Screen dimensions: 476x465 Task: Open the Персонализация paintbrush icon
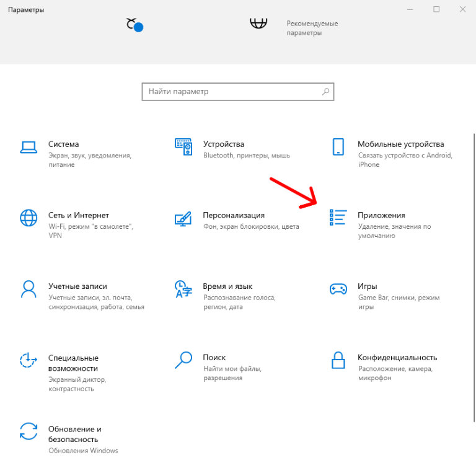tap(183, 219)
